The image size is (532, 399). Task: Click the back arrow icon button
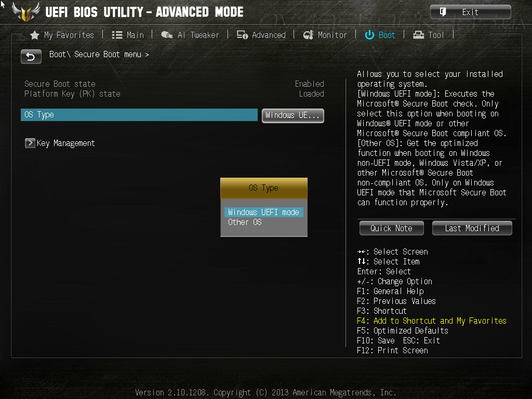pyautogui.click(x=31, y=57)
